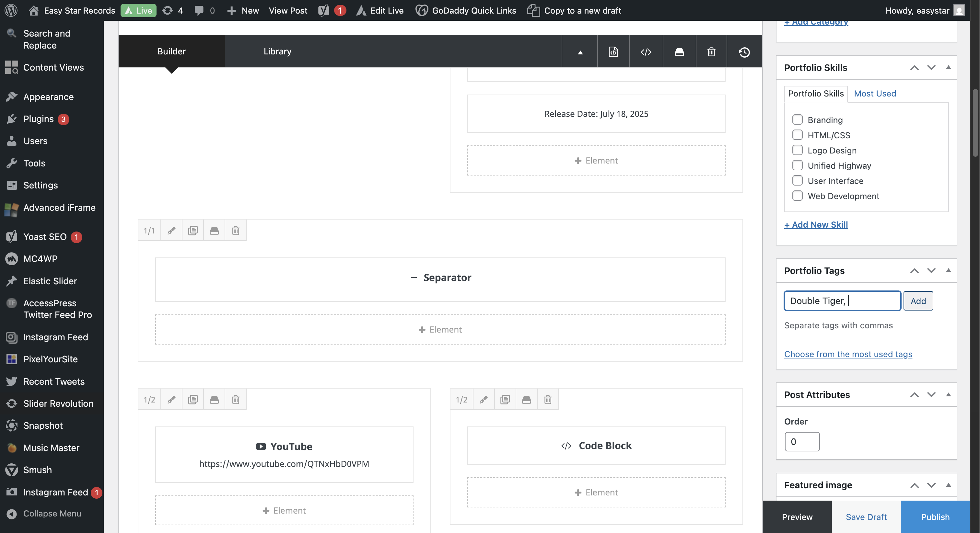
Task: Tick the Web Development checkbox
Action: coord(797,196)
